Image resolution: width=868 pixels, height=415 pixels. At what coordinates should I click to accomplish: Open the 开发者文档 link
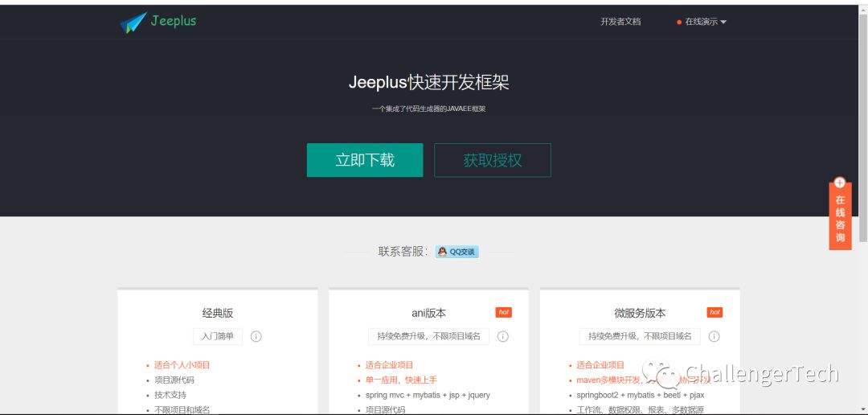pos(620,22)
